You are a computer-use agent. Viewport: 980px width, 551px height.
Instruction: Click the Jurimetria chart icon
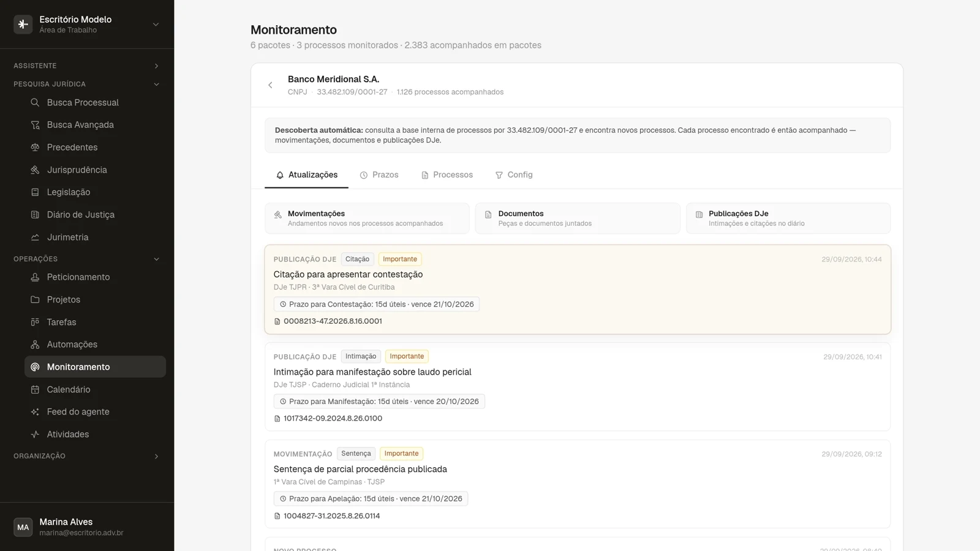[35, 237]
